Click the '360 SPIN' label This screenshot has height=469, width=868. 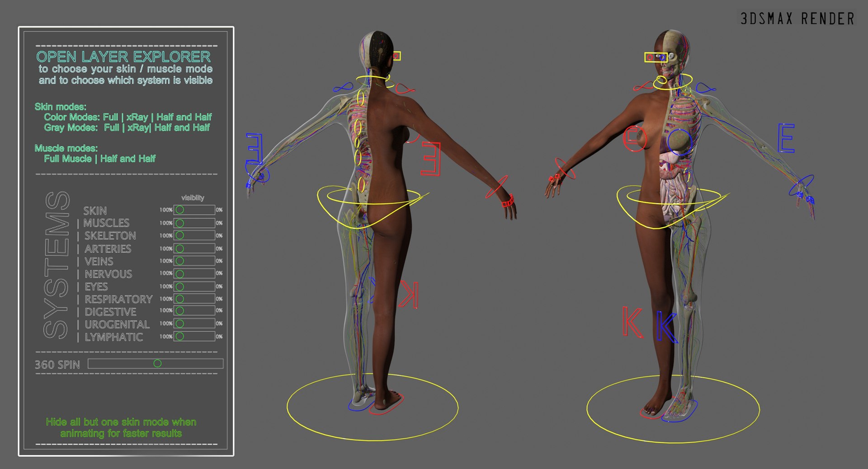click(57, 365)
